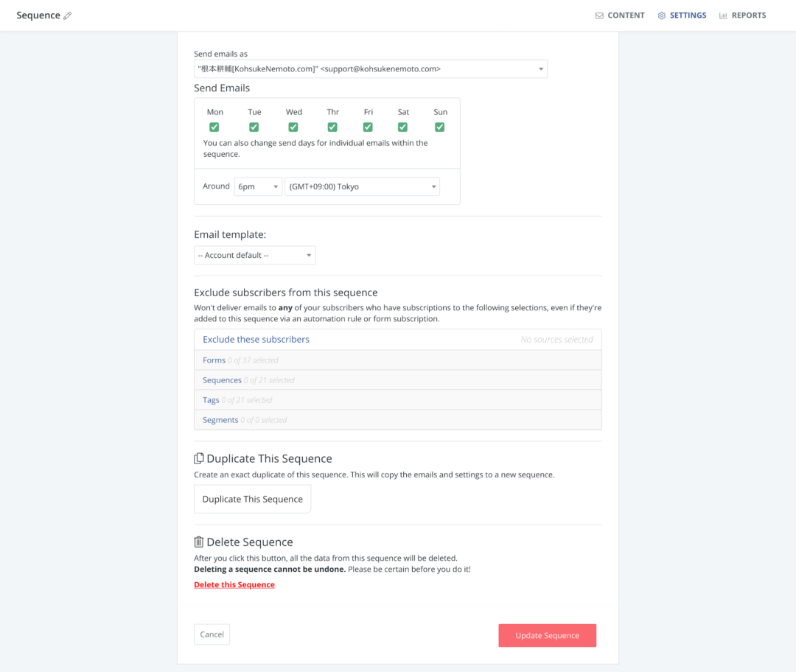Click the copy icon by Duplicate This Sequence heading

pos(199,458)
